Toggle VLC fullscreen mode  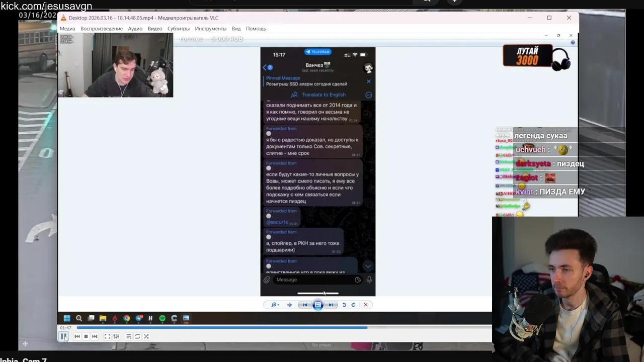click(x=107, y=336)
